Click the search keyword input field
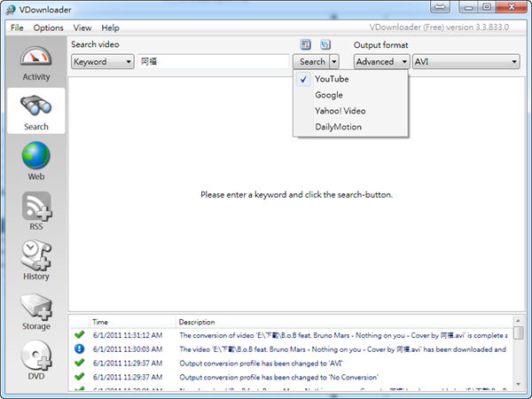This screenshot has height=399, width=532. click(214, 62)
